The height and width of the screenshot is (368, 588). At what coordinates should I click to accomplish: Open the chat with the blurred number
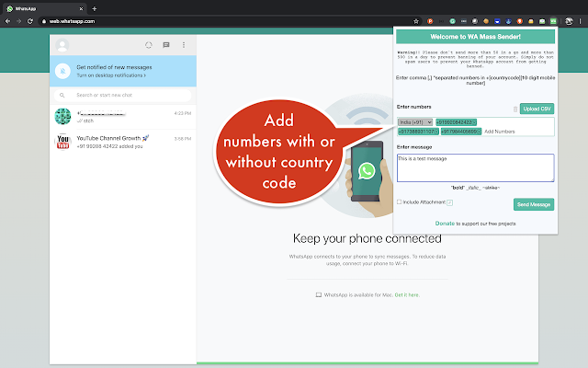123,117
